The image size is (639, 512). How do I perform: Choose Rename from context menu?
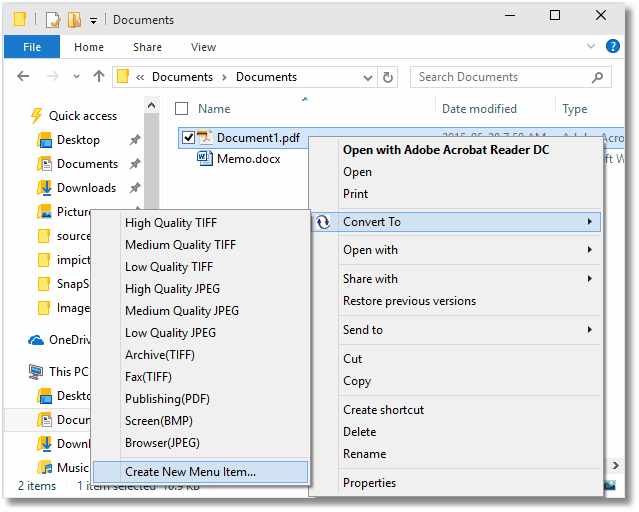(364, 454)
